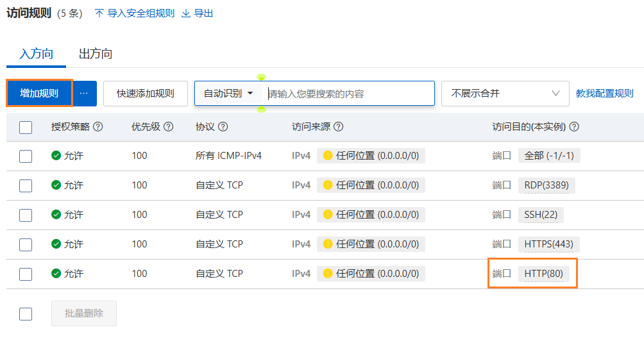Click the green allow icon in the ICMP-IPv4 row
The height and width of the screenshot is (341, 644).
coord(56,156)
